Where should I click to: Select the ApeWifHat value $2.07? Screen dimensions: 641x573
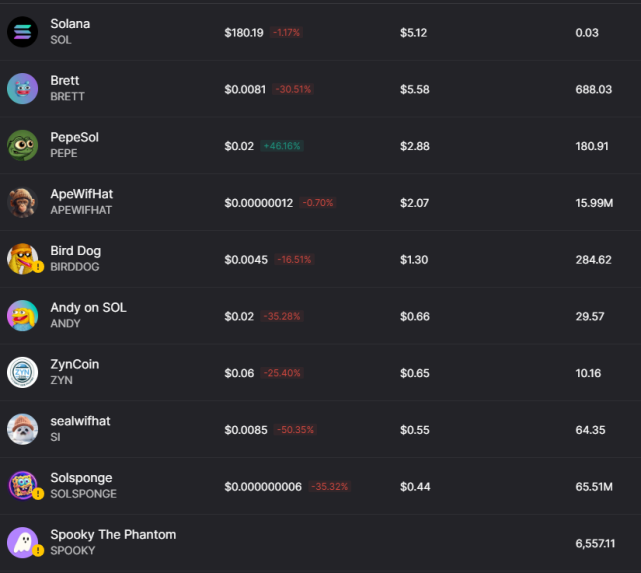click(415, 203)
